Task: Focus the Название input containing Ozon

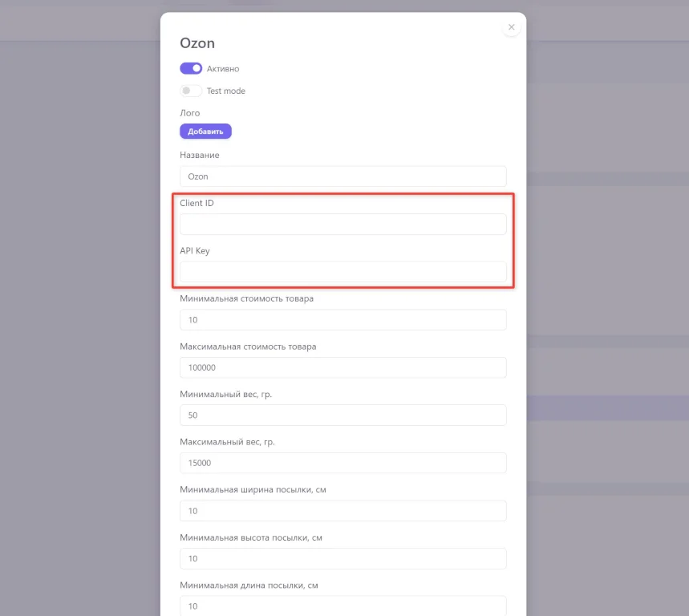Action: pyautogui.click(x=342, y=176)
